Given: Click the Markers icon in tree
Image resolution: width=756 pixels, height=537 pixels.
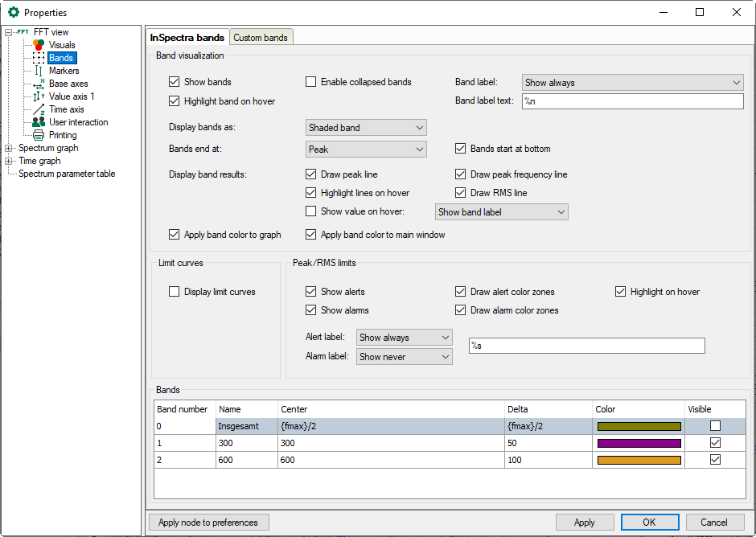Looking at the screenshot, I should click(x=39, y=71).
